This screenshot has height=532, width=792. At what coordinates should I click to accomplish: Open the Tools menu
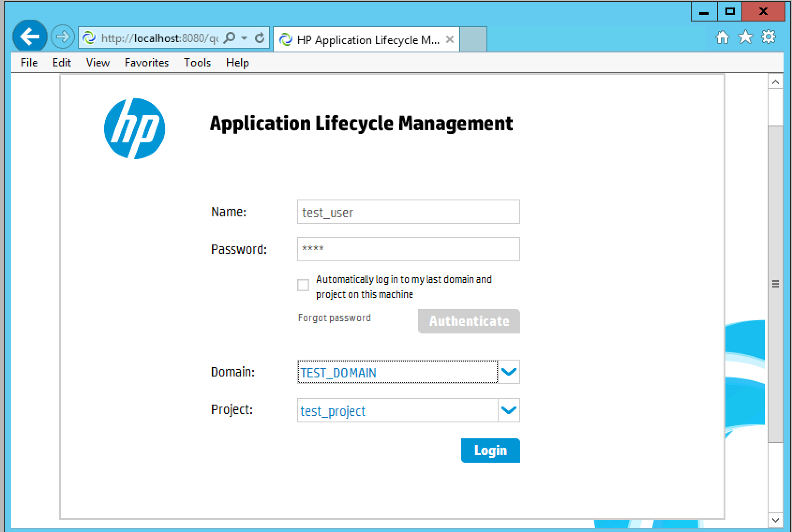[x=197, y=63]
